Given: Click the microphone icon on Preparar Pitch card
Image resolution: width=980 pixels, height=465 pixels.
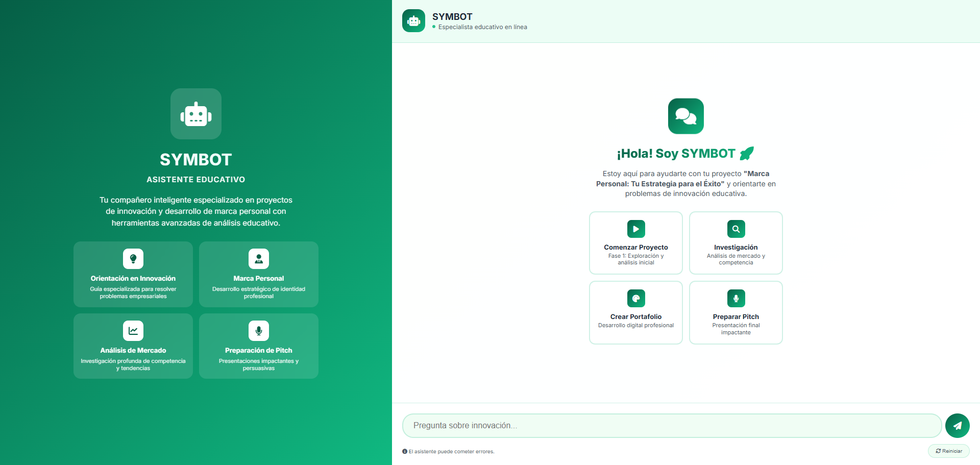Looking at the screenshot, I should point(736,298).
